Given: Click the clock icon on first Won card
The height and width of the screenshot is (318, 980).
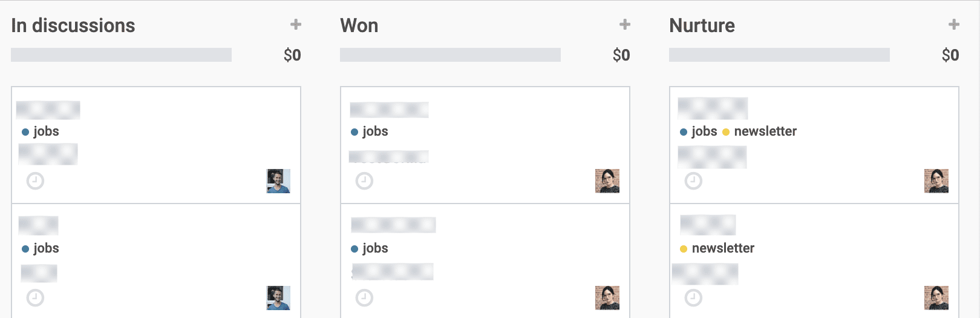Looking at the screenshot, I should pyautogui.click(x=364, y=181).
